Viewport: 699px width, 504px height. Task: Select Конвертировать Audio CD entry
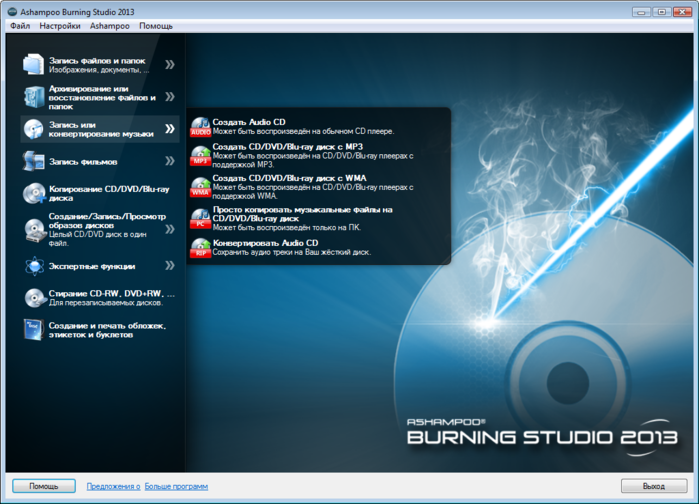(x=292, y=247)
